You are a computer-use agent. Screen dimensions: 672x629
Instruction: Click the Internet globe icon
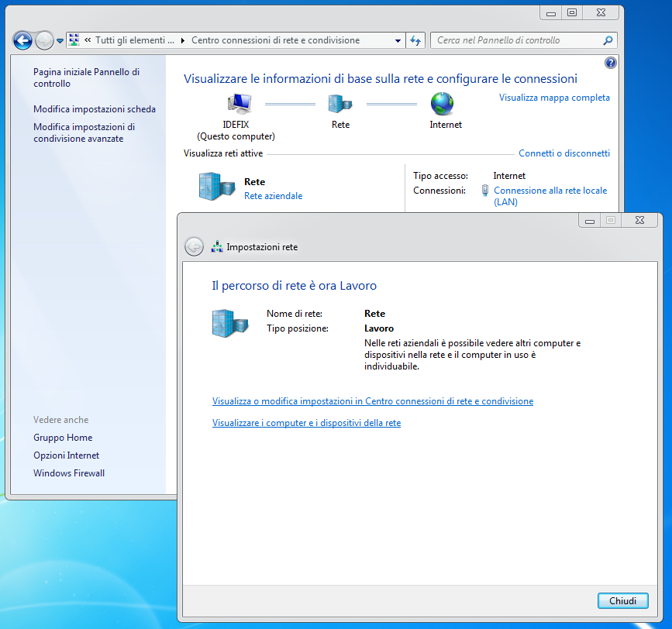[443, 104]
